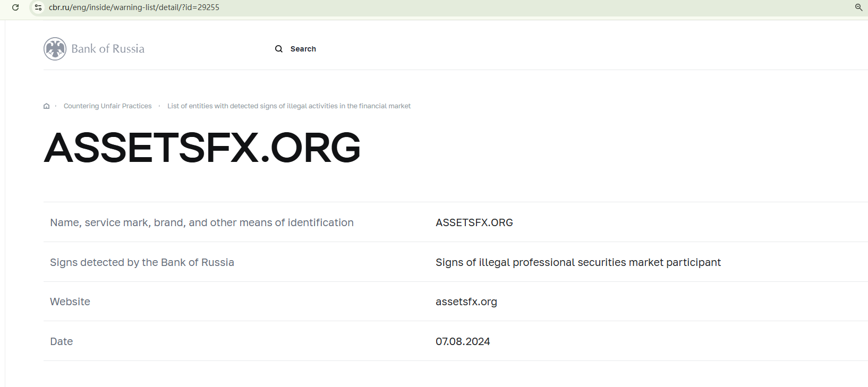This screenshot has width=868, height=387.
Task: Click 'Signs detected by the Bank of Russia' label
Action: [x=142, y=262]
